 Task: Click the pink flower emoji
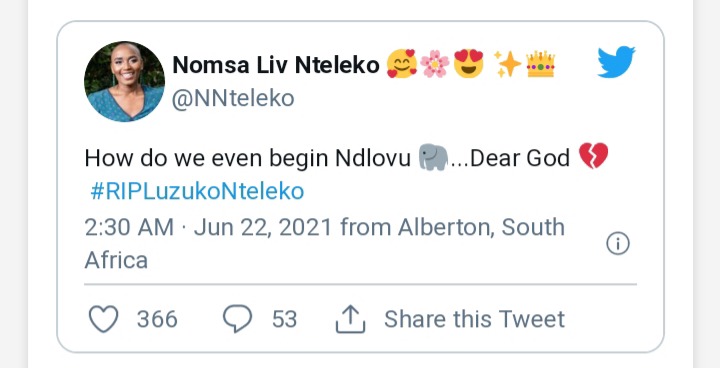click(434, 64)
